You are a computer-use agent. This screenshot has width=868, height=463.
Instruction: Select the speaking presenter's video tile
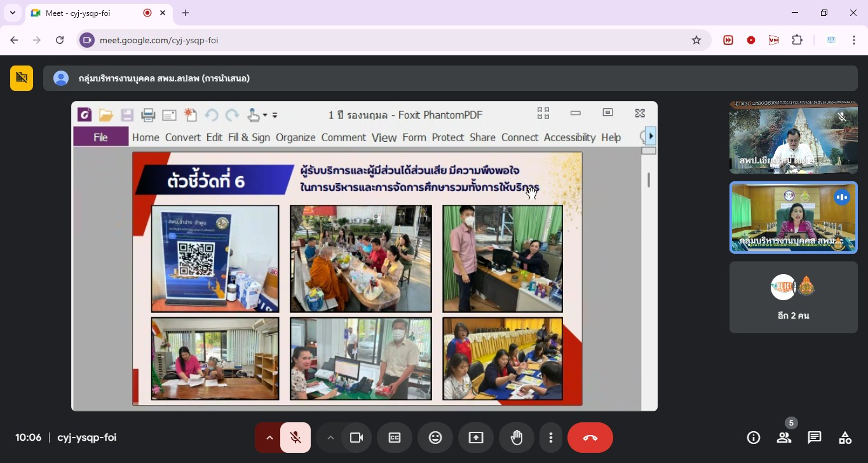793,218
